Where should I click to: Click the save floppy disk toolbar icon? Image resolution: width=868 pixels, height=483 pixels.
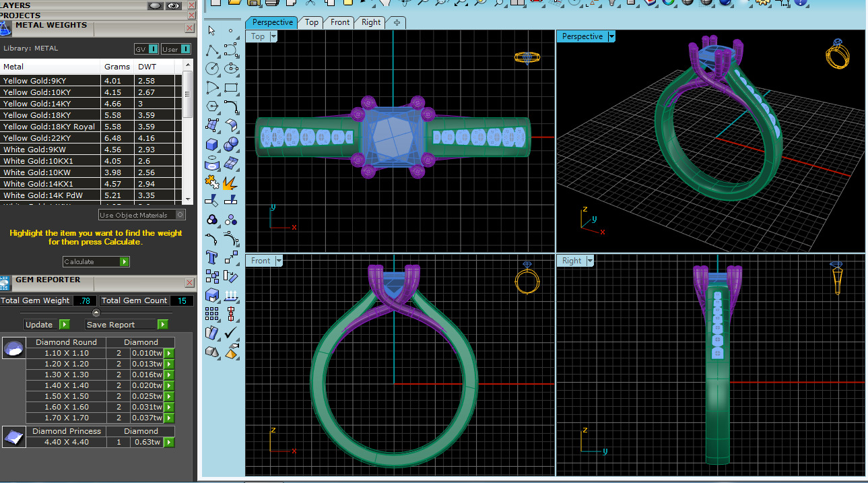pyautogui.click(x=254, y=2)
